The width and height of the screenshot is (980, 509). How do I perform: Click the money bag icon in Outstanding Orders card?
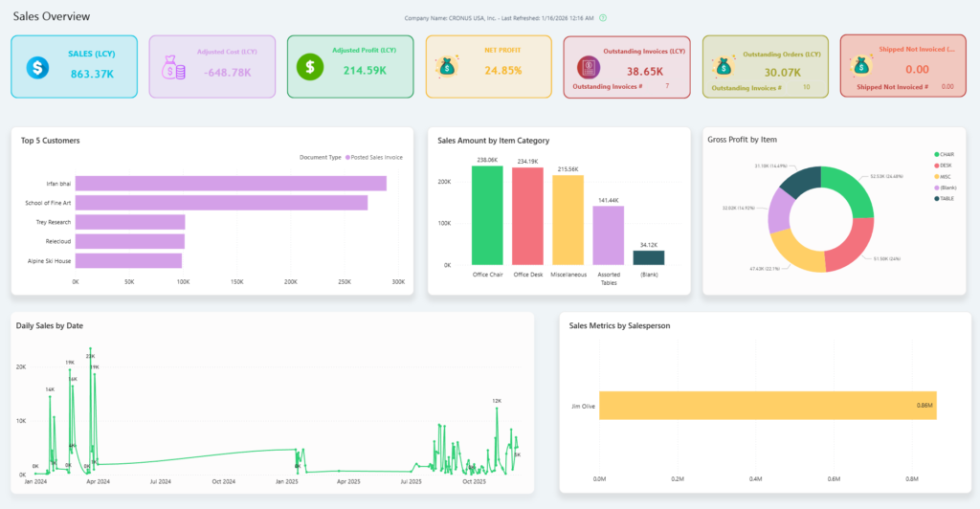point(724,66)
